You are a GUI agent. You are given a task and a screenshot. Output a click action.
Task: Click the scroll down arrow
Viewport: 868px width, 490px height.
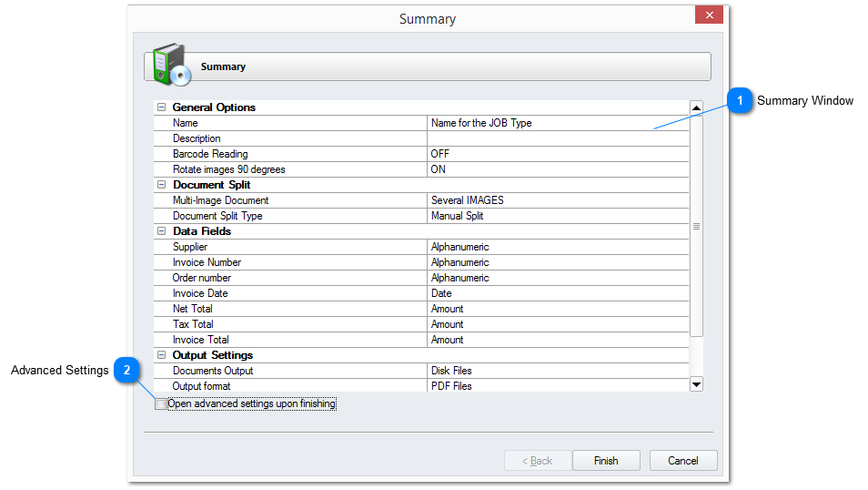pyautogui.click(x=696, y=384)
